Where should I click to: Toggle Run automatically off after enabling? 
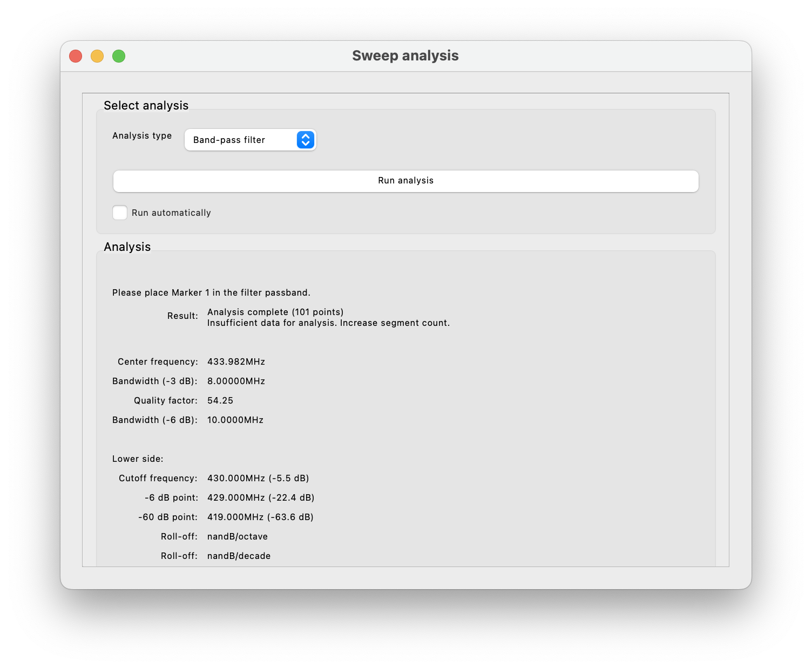pos(120,213)
